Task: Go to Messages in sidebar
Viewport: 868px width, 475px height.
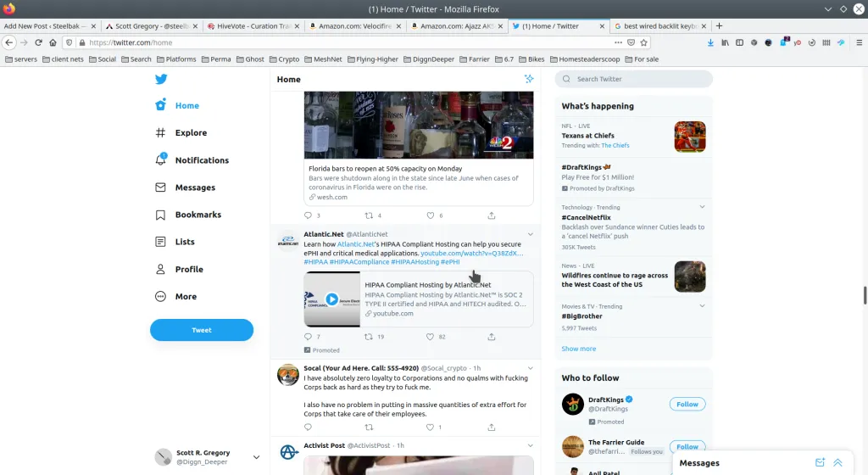Action: [185, 187]
